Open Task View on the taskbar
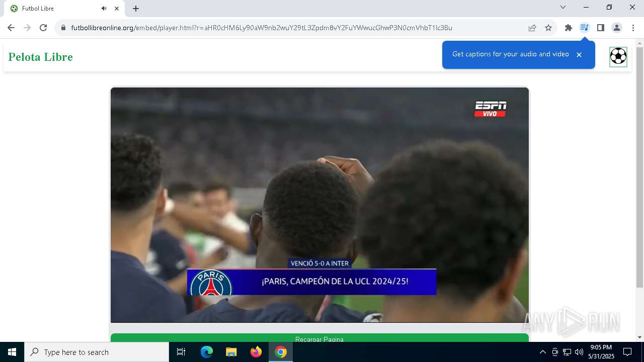The width and height of the screenshot is (644, 362). 181,352
